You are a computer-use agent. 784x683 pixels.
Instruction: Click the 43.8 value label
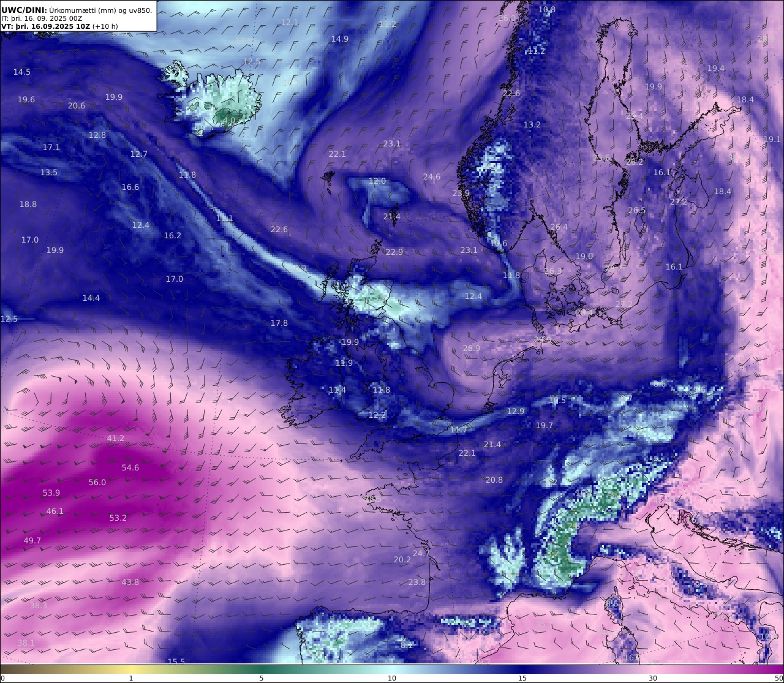(130, 582)
